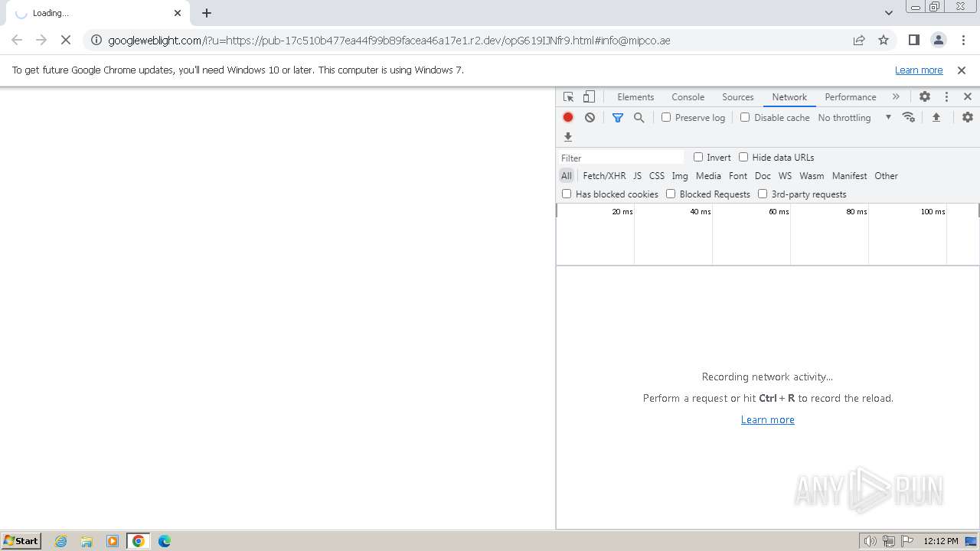Click the inspect element picker icon
The height and width of the screenshot is (551, 980).
(568, 97)
